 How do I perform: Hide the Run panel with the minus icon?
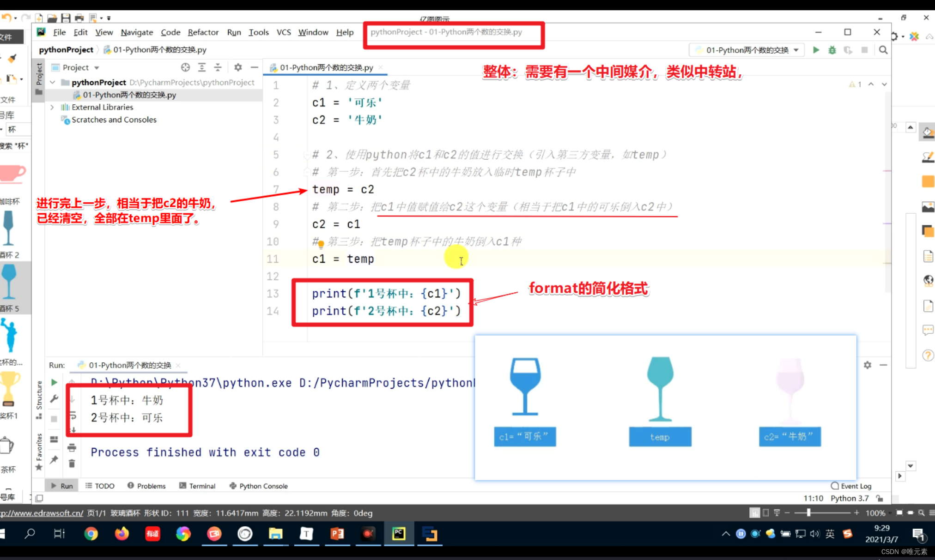[883, 365]
